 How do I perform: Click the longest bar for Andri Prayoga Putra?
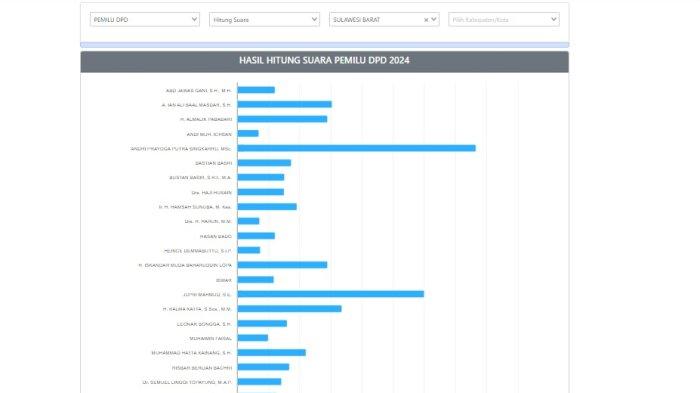[x=357, y=148]
